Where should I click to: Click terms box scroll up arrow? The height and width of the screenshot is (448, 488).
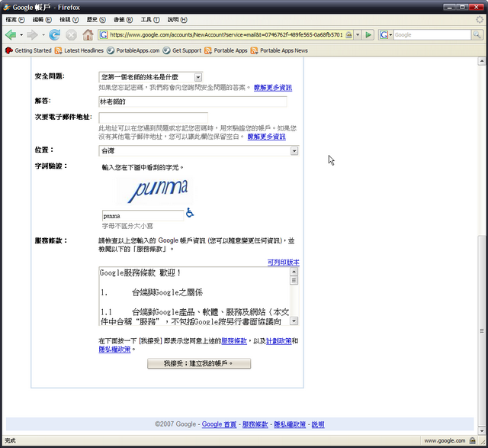tap(294, 272)
